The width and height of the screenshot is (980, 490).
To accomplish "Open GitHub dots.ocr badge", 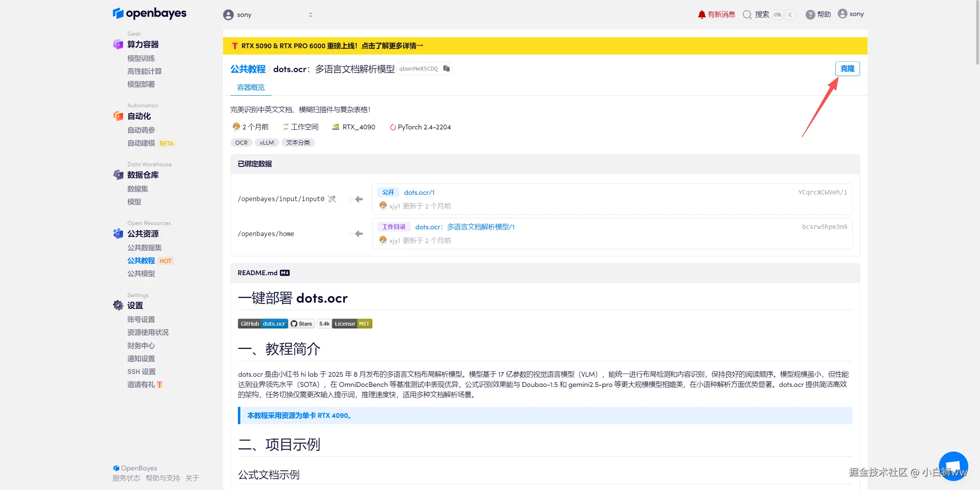I will pos(263,323).
